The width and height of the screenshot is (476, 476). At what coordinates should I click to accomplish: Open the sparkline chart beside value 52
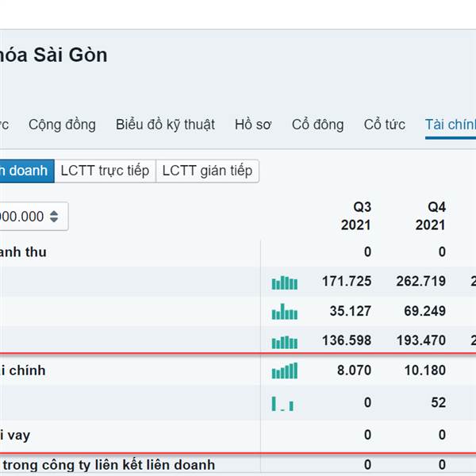[282, 404]
